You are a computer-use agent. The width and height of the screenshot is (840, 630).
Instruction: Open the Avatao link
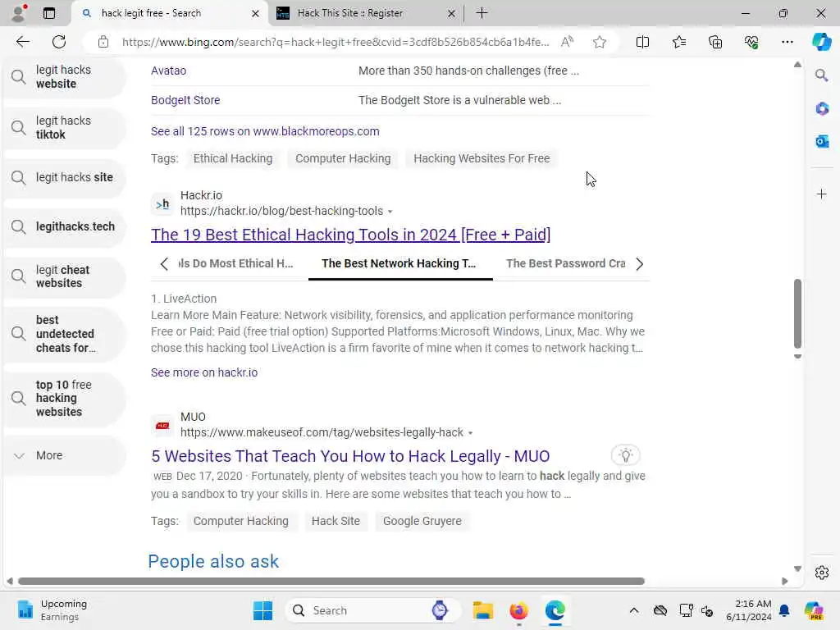pyautogui.click(x=168, y=71)
